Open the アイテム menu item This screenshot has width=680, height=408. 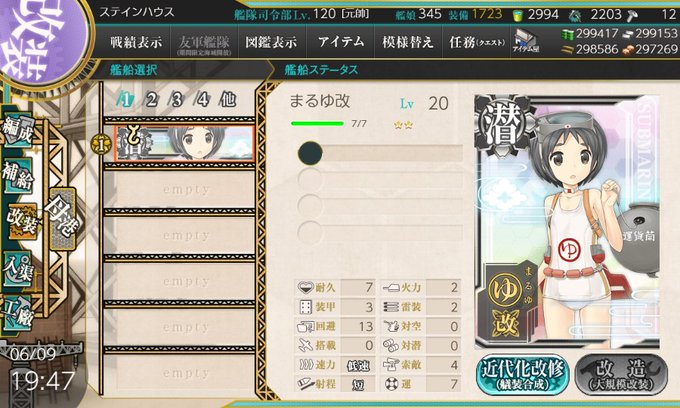(341, 42)
